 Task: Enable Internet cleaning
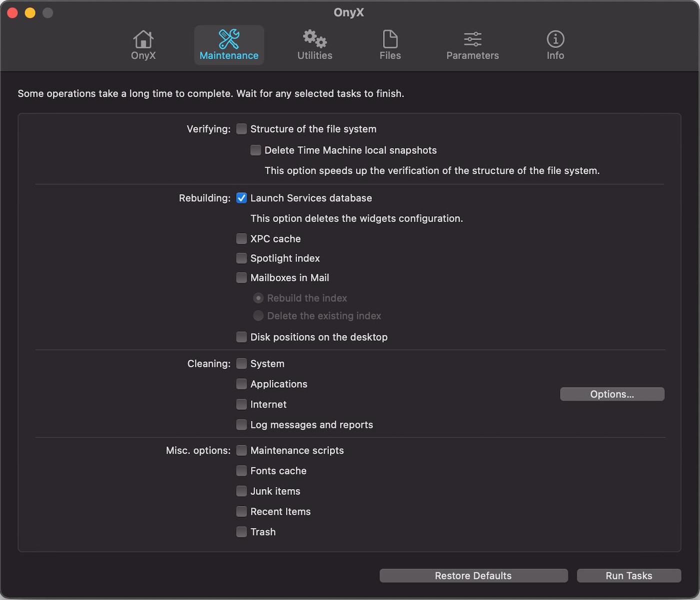click(241, 404)
